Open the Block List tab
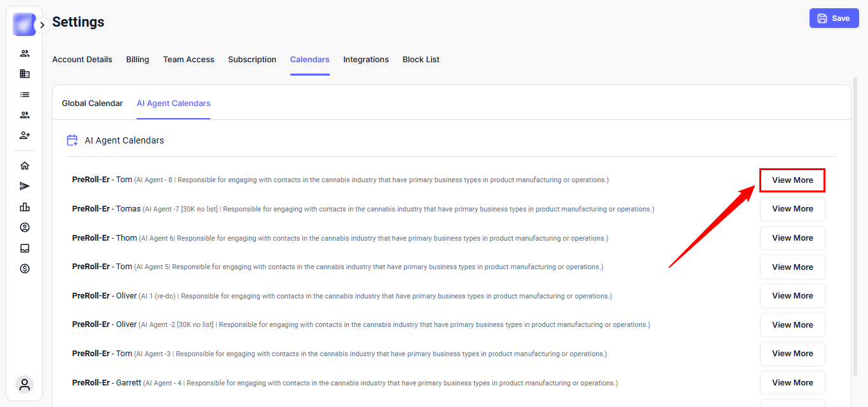 (x=421, y=60)
